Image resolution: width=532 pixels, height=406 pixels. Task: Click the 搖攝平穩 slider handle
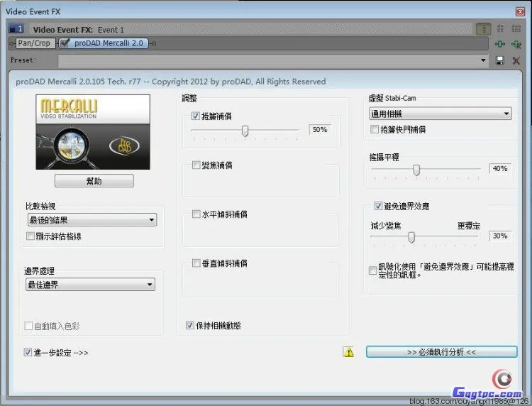[416, 170]
